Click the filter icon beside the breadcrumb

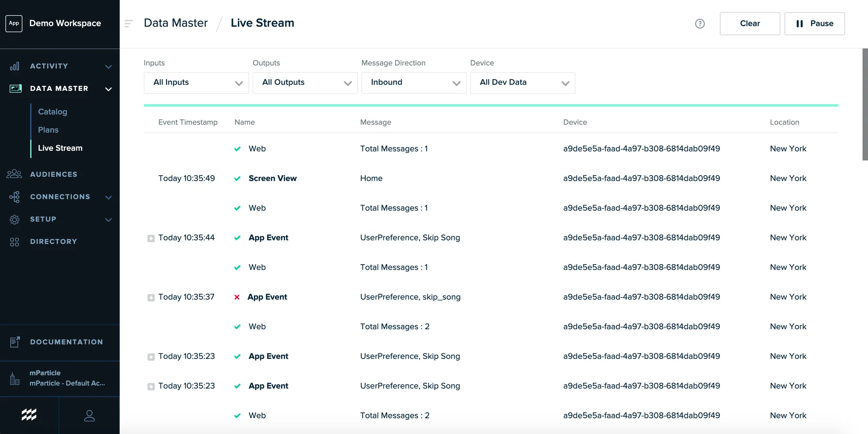tap(128, 23)
